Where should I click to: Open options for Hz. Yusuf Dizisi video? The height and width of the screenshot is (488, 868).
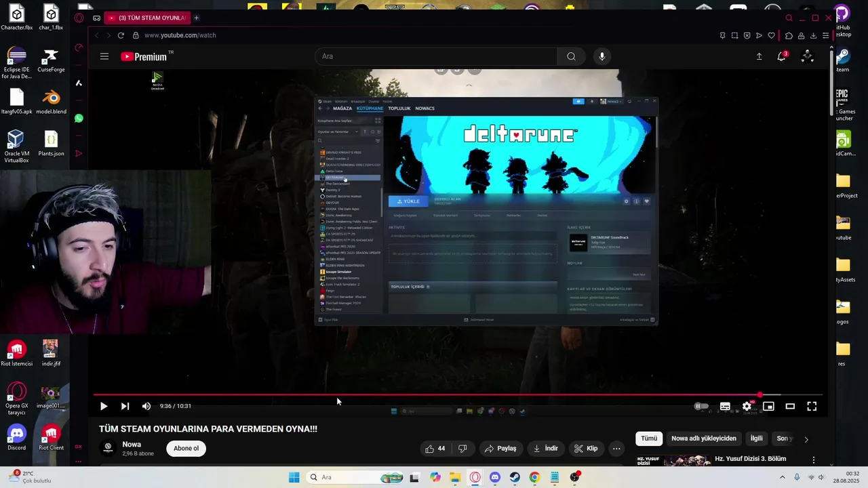click(x=814, y=460)
